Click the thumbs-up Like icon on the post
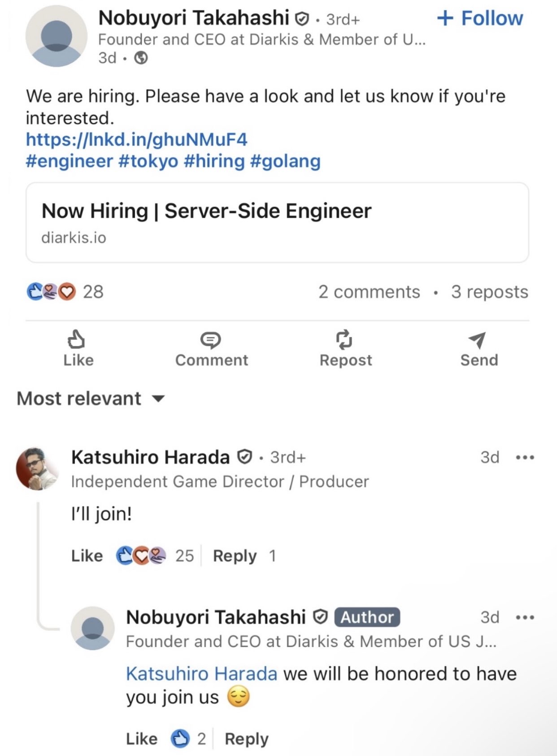Image resolution: width=557 pixels, height=756 pixels. pos(76,340)
